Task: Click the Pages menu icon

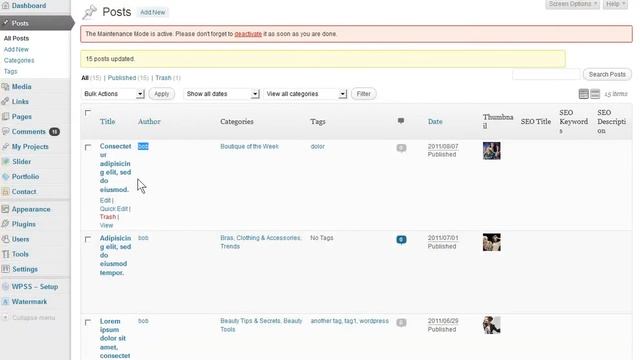Action: tap(5, 117)
